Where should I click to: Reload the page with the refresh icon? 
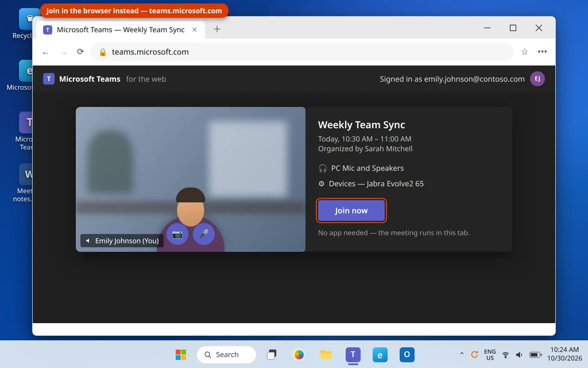pyautogui.click(x=80, y=52)
